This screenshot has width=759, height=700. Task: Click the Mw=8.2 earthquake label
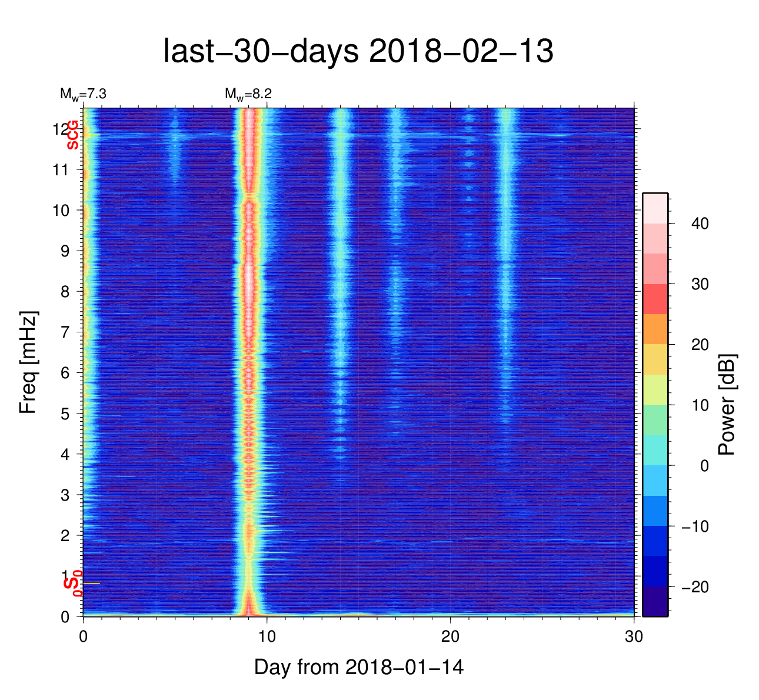[248, 94]
